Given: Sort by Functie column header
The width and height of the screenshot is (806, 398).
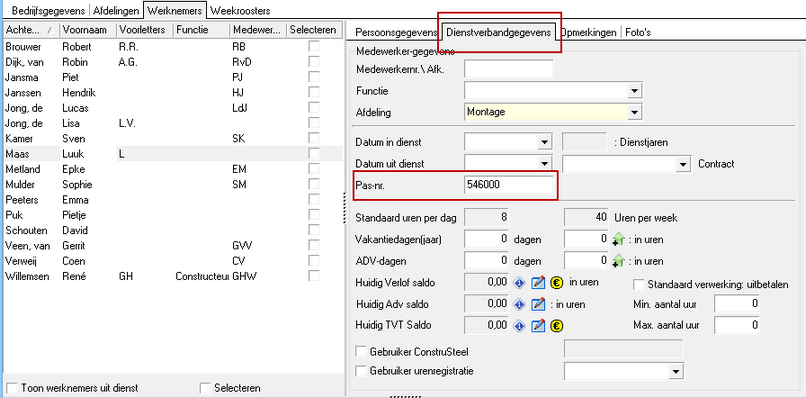Looking at the screenshot, I should coord(202,30).
